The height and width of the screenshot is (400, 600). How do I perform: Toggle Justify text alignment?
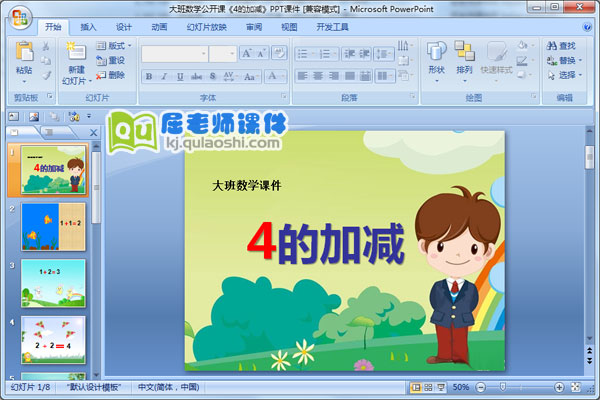349,76
